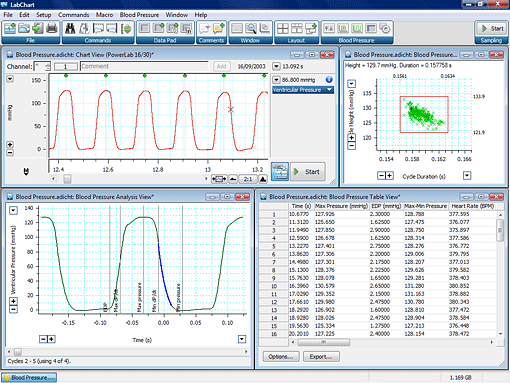Click the third Window toolbar icon
510x383 pixels.
coord(265,28)
